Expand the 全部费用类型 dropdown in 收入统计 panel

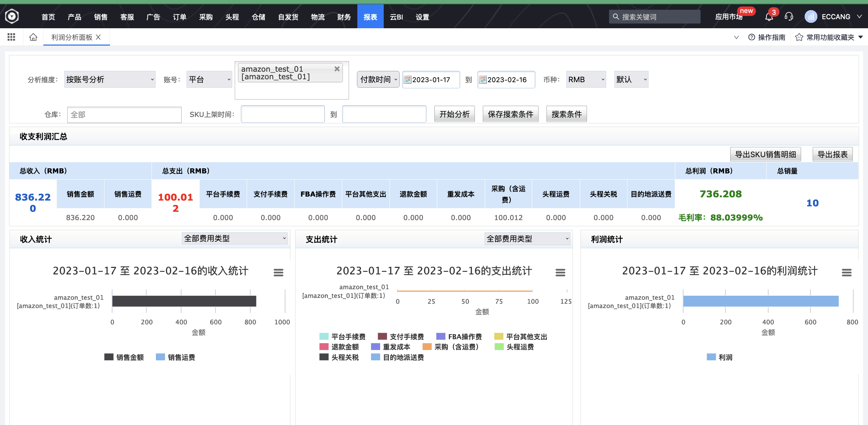[234, 238]
